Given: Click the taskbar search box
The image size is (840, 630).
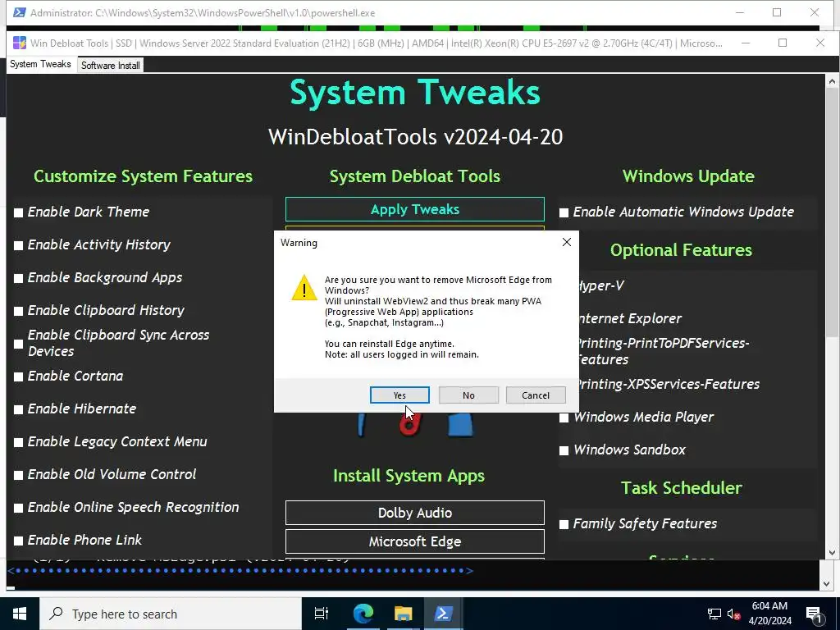Looking at the screenshot, I should point(171,614).
